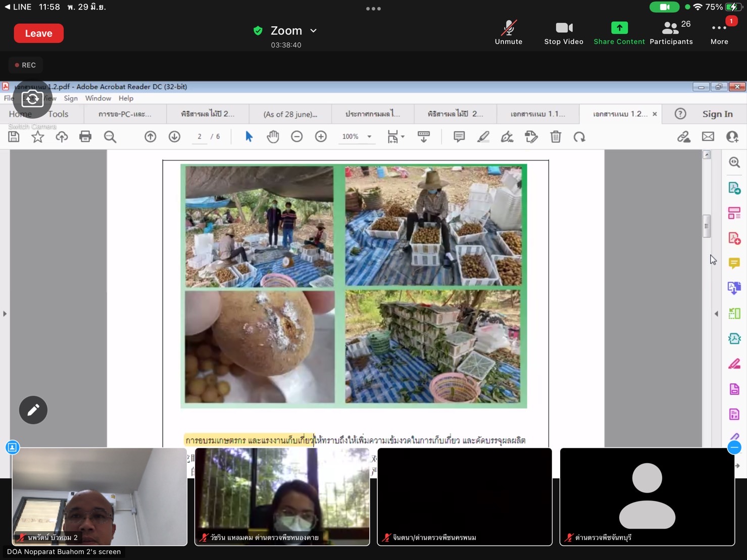Open the Help menu in Acrobat

click(126, 98)
